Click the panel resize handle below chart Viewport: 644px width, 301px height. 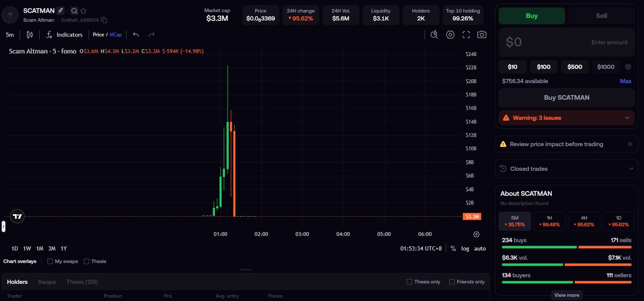pos(245,269)
